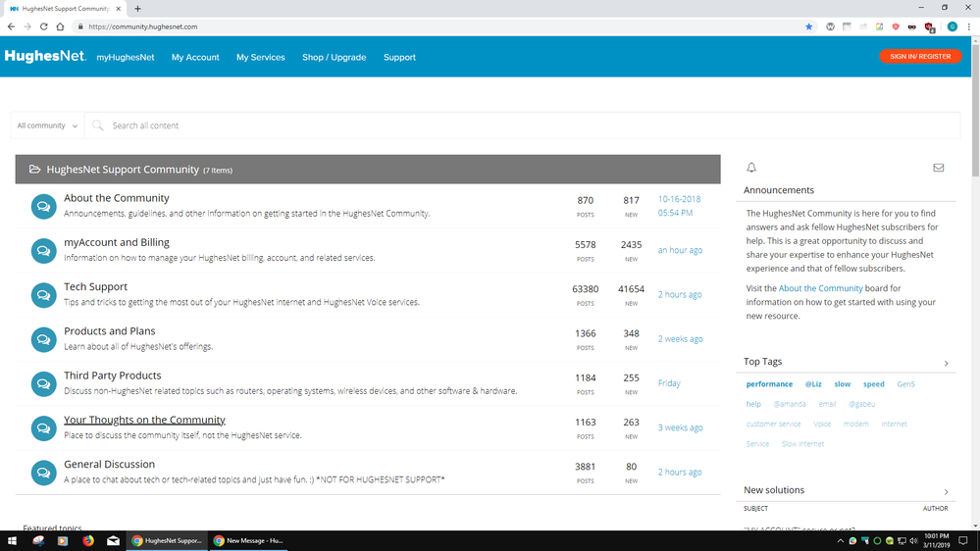Select the performance tag
Viewport: 980px width, 551px height.
coord(769,384)
